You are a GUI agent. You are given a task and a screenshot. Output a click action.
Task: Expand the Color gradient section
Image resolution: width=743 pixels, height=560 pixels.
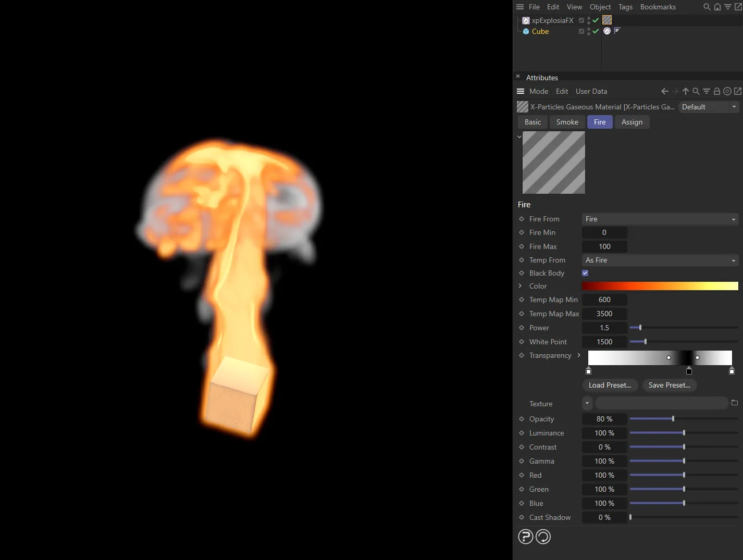[x=521, y=286]
